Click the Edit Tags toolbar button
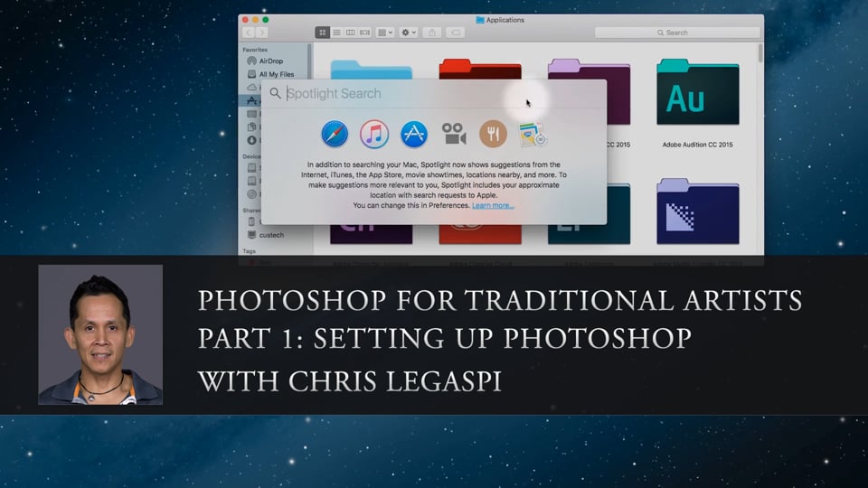 pyautogui.click(x=456, y=33)
